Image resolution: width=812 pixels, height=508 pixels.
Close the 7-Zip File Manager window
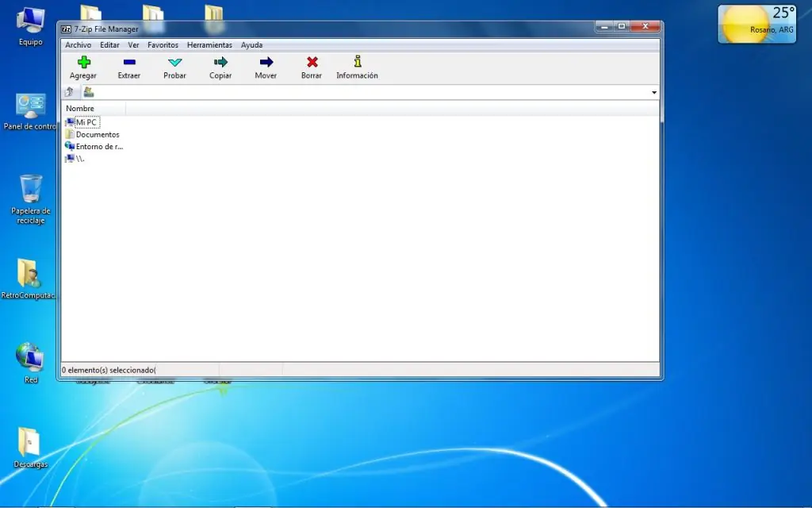(x=645, y=26)
